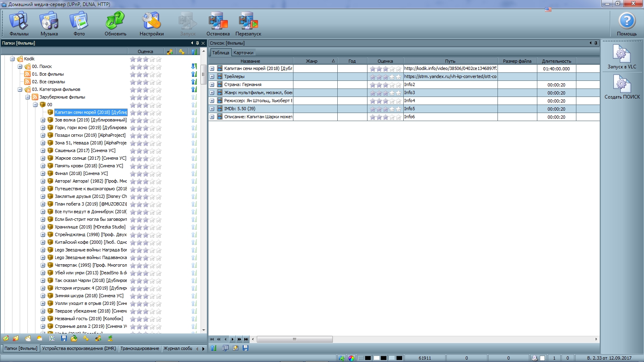Click Запуск в VLC icon
644x362 pixels.
pyautogui.click(x=621, y=57)
